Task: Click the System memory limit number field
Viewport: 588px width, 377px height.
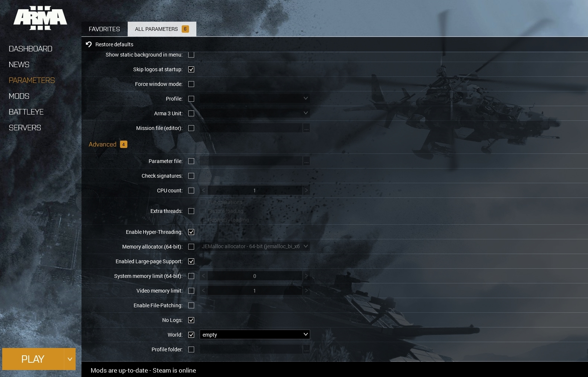Action: point(255,276)
